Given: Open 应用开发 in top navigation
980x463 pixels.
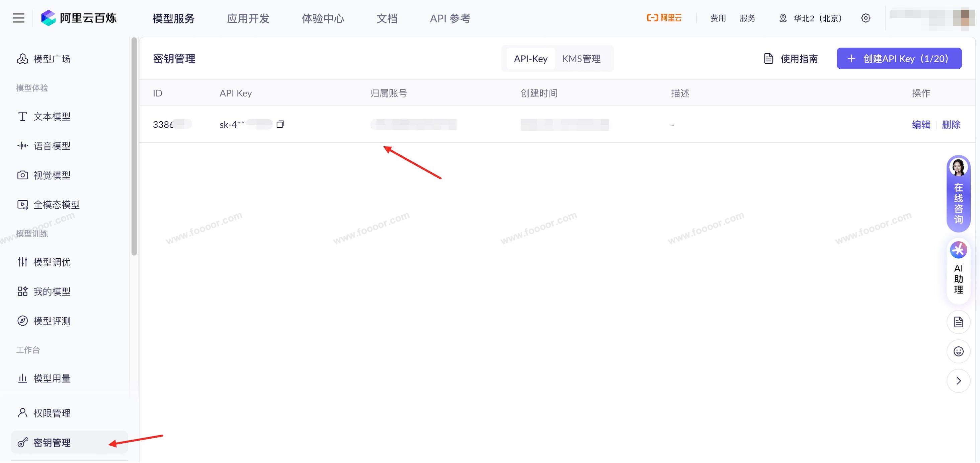Looking at the screenshot, I should coord(248,18).
